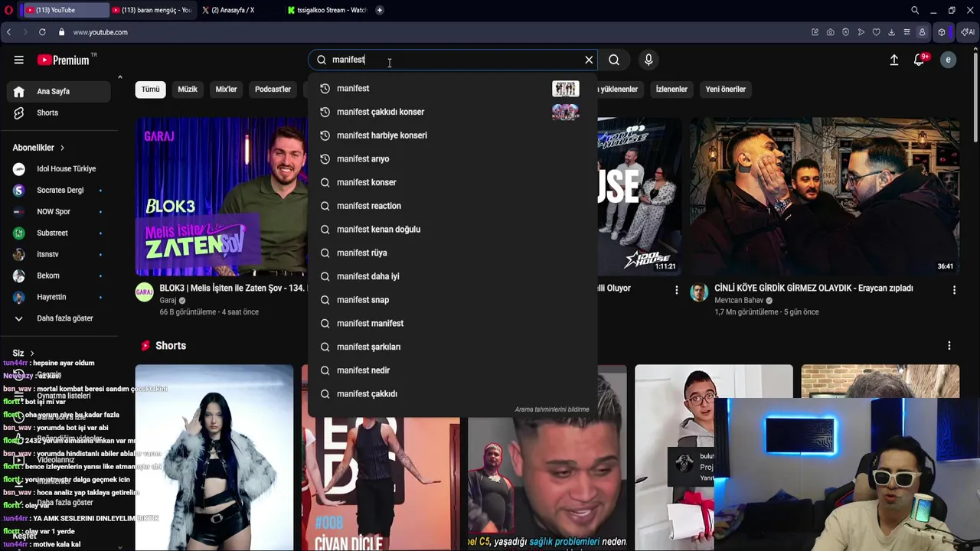
Task: Expand the Abonelikler section chevron
Action: coord(62,148)
